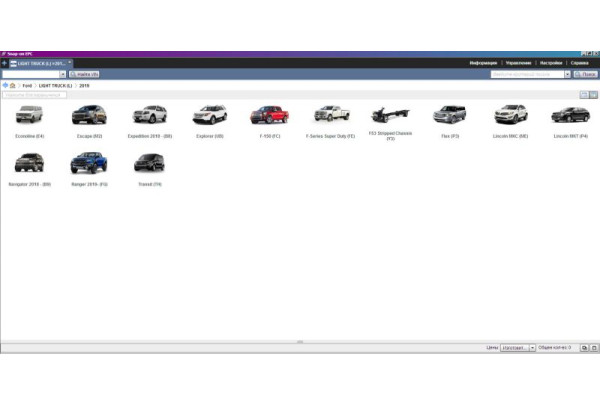Expand the quick search dropdown arrow
This screenshot has height=405, width=600.
click(x=568, y=74)
